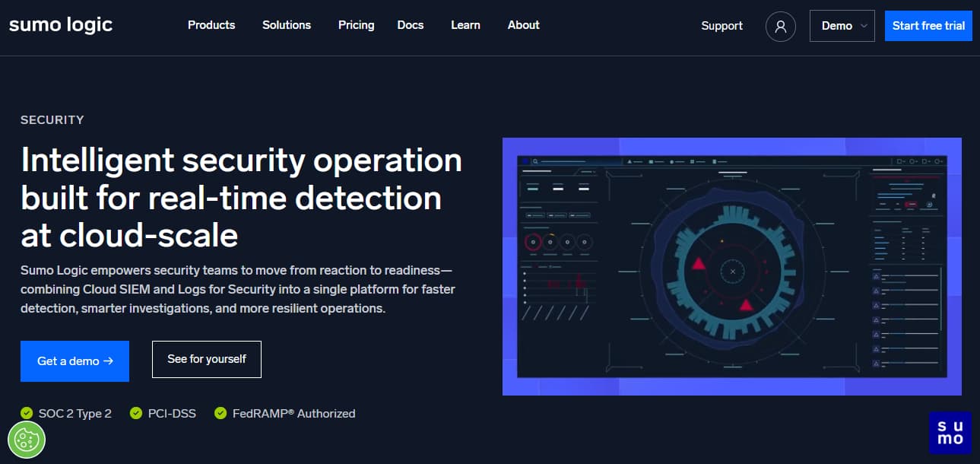Open the About menu
The width and height of the screenshot is (980, 464).
coord(524,25)
